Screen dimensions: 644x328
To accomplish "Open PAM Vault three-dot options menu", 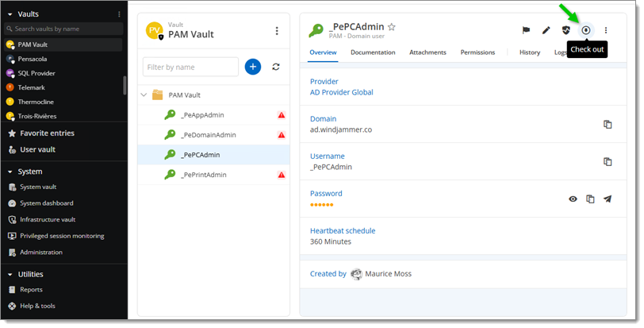I will coord(277,31).
